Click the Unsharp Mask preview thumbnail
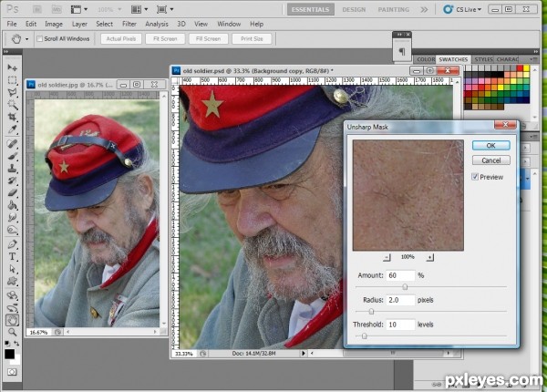This screenshot has height=392, width=547. click(x=408, y=195)
